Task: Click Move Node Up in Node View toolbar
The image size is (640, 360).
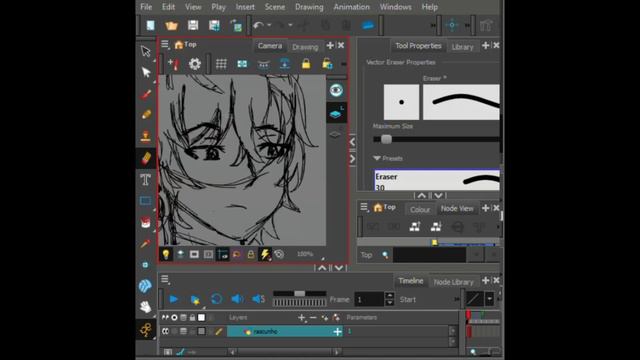Action: click(415, 227)
